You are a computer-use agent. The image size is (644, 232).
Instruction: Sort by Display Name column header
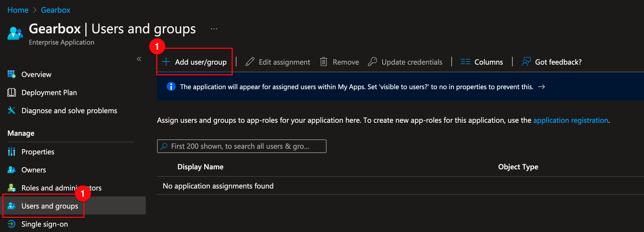[200, 167]
